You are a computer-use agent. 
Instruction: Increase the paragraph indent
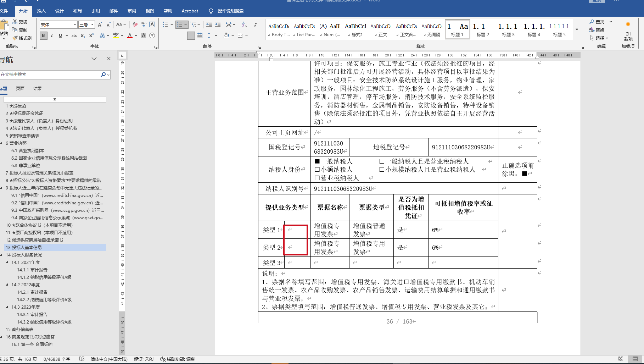218,24
